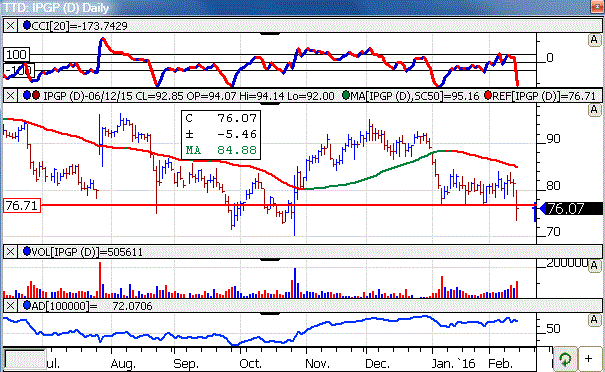Image resolution: width=605 pixels, height=372 pixels.
Task: Click the A autoscale button in volume panel
Action: coord(594,265)
